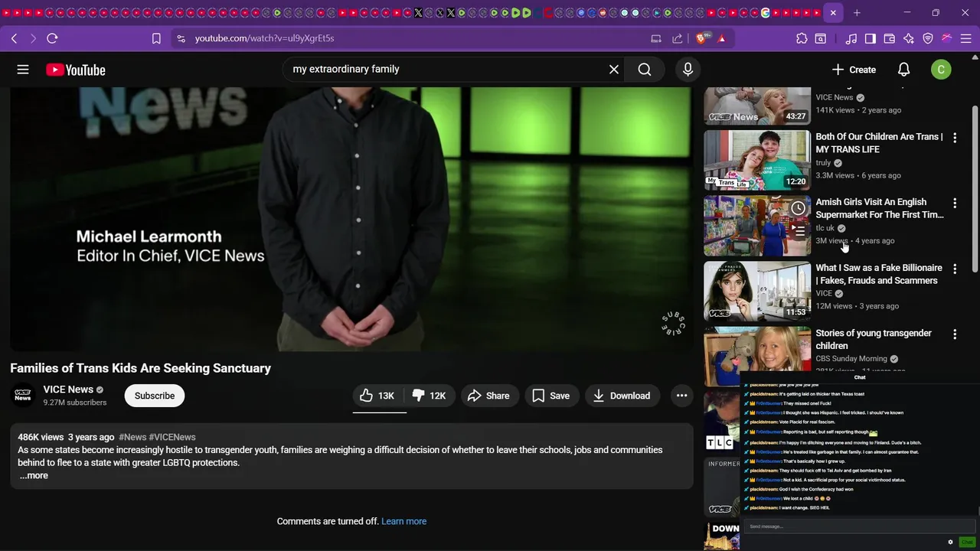Screen dimensions: 980x551
Task: Open Brave Rewards triangle icon
Action: (721, 38)
